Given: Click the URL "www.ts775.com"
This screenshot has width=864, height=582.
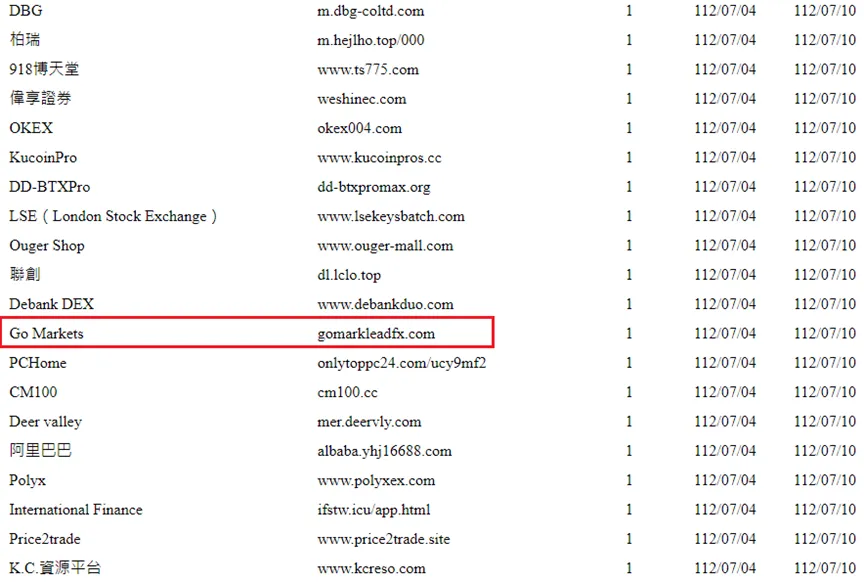Looking at the screenshot, I should 368,69.
